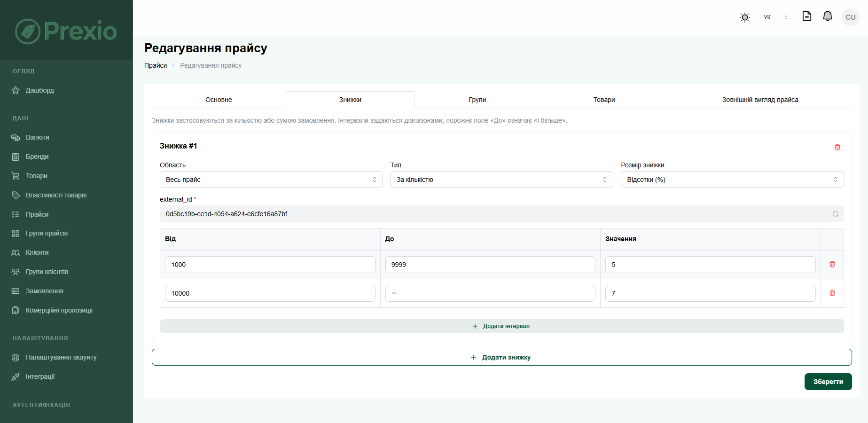Viewport: 868px width, 423px height.
Task: Switch to the Основне tab
Action: click(x=219, y=100)
